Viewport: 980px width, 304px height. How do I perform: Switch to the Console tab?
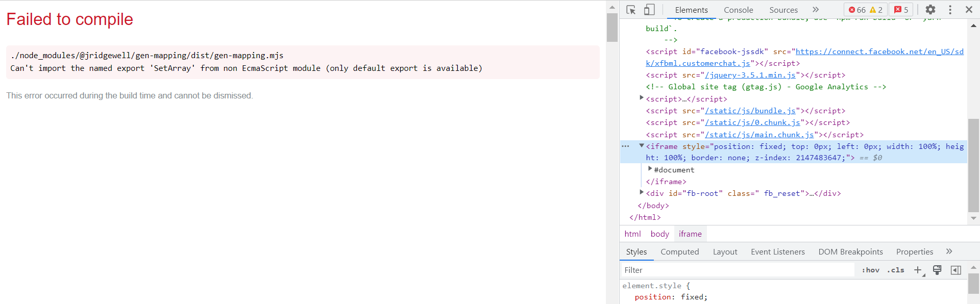click(x=738, y=10)
